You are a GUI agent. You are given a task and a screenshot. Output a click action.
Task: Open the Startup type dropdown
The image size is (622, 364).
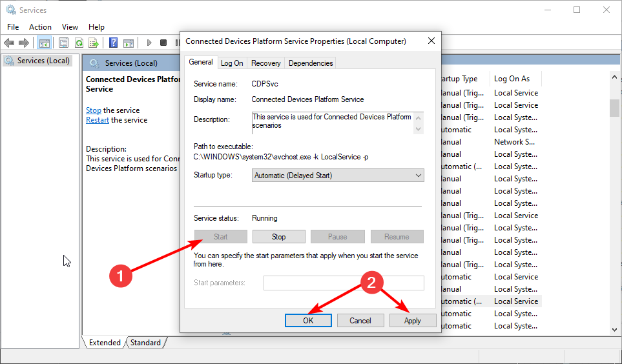338,176
